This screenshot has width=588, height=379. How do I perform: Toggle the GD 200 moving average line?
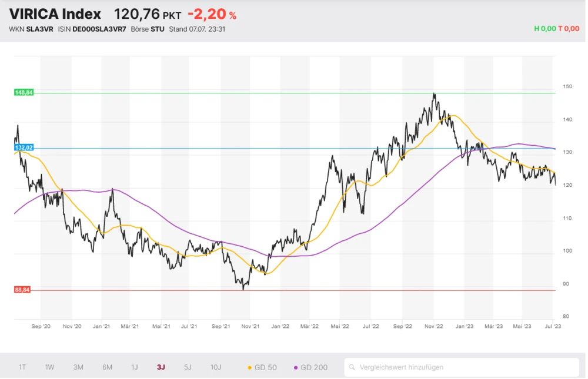click(310, 367)
